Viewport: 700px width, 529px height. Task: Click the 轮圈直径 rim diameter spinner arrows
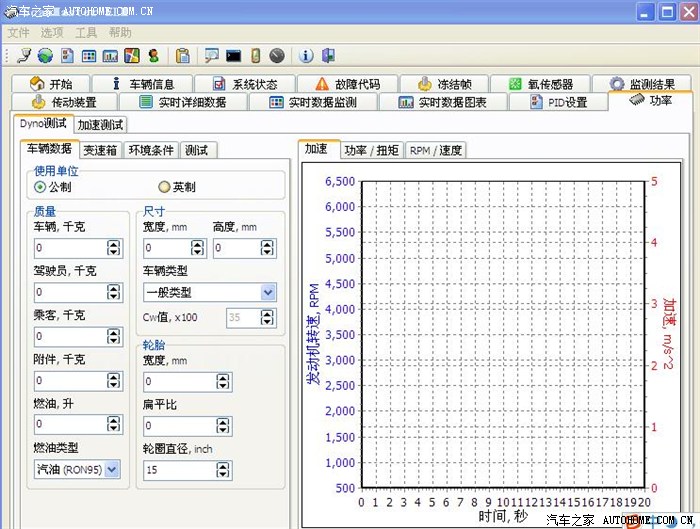pyautogui.click(x=266, y=469)
